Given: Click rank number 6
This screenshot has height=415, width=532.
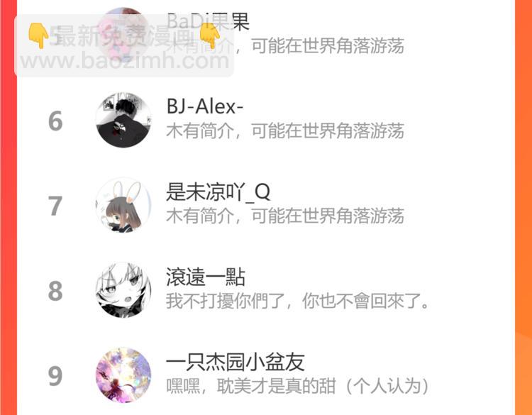Looking at the screenshot, I should (55, 121).
